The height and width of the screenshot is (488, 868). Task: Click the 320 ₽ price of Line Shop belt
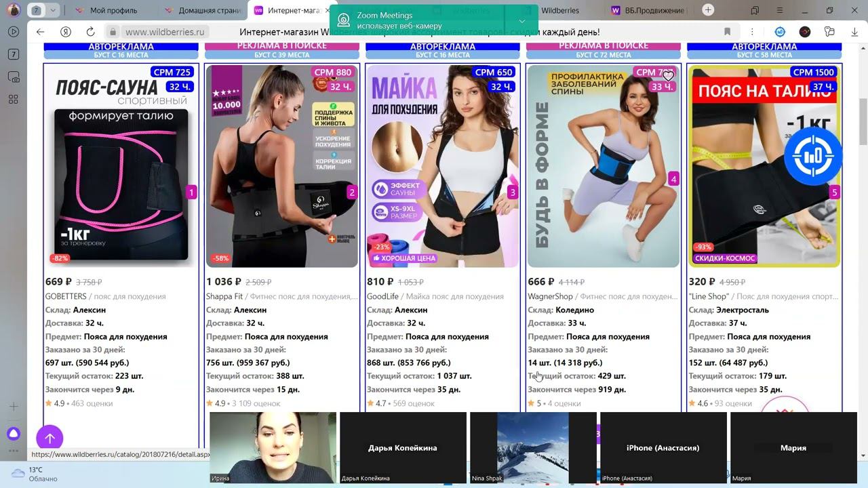pyautogui.click(x=701, y=282)
